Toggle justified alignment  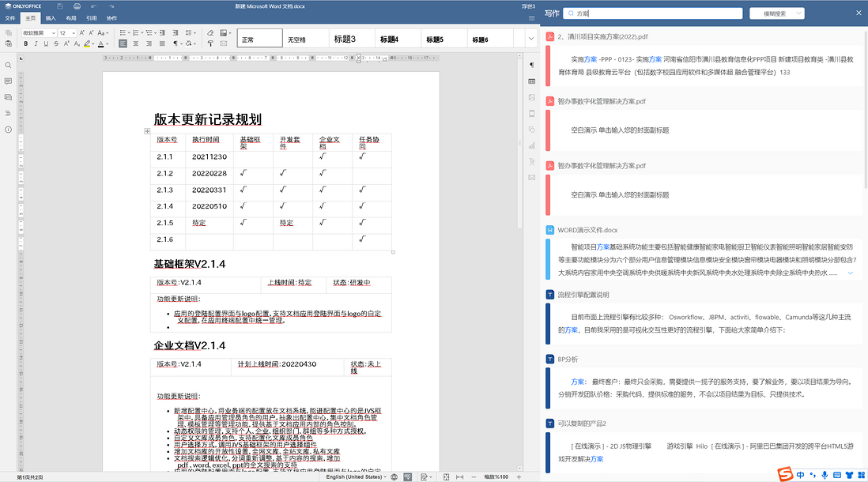coord(162,43)
